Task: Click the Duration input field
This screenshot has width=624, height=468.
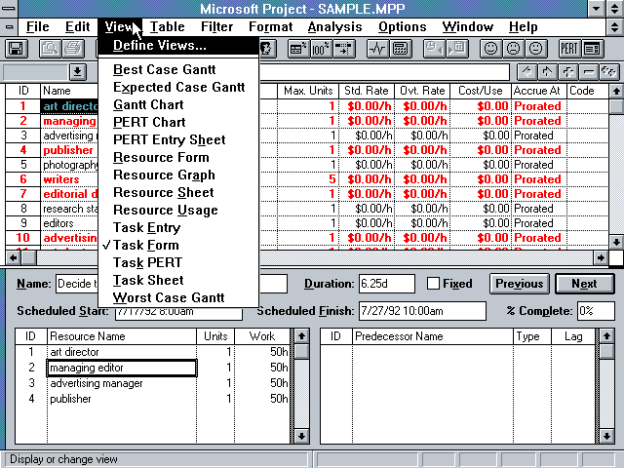Action: point(386,284)
